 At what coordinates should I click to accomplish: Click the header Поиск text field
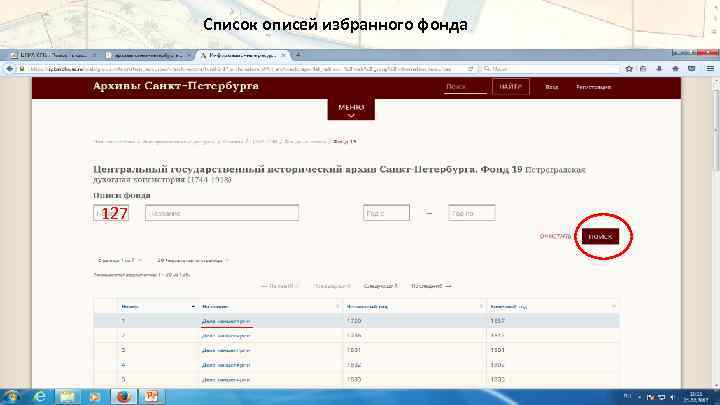pyautogui.click(x=465, y=87)
